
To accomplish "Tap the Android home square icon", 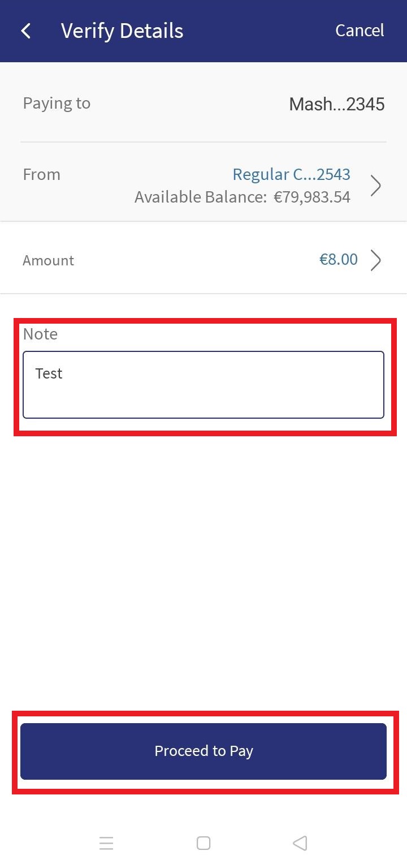I will click(x=203, y=843).
